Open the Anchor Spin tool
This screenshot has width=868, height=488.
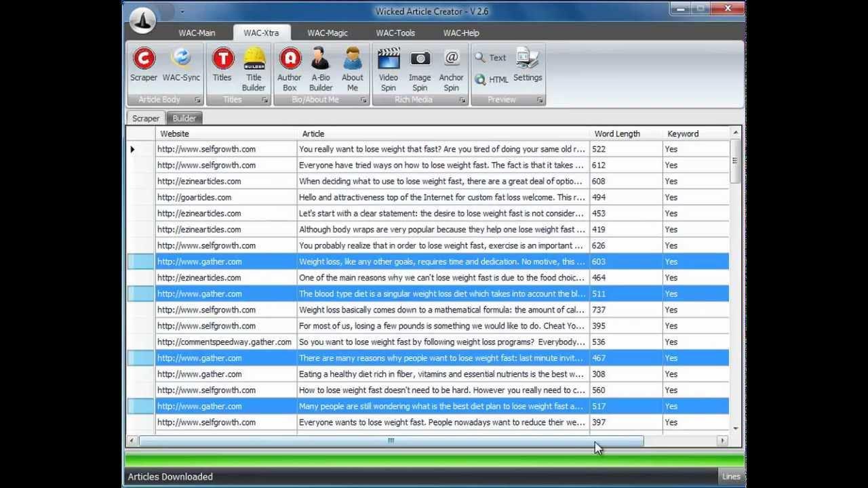coord(452,69)
